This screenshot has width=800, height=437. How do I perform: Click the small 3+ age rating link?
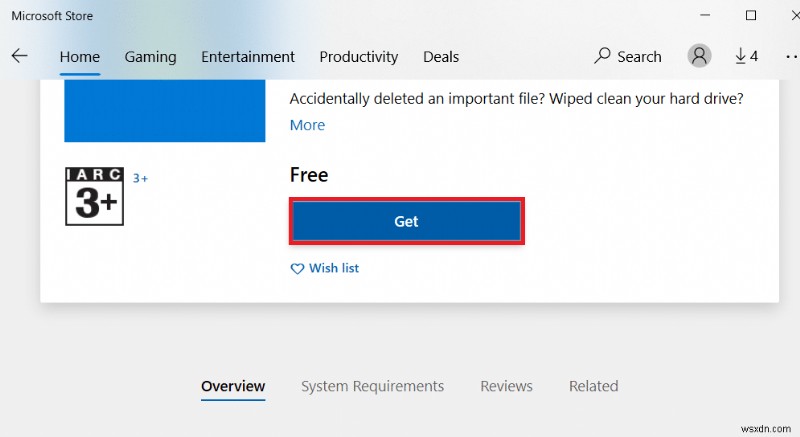point(140,178)
